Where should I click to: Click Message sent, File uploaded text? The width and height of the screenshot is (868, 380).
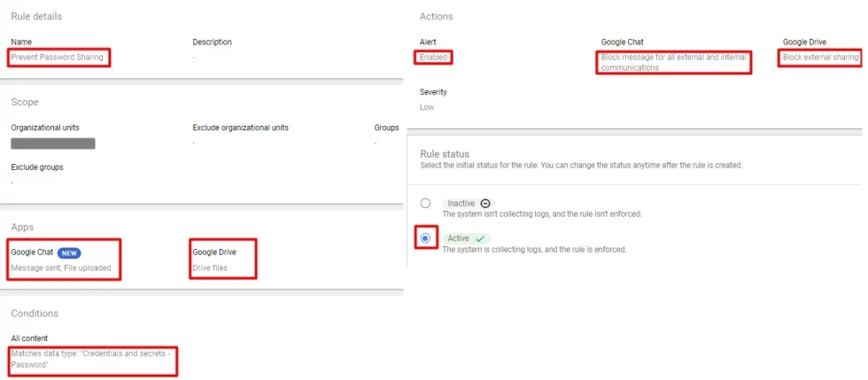[x=61, y=268]
